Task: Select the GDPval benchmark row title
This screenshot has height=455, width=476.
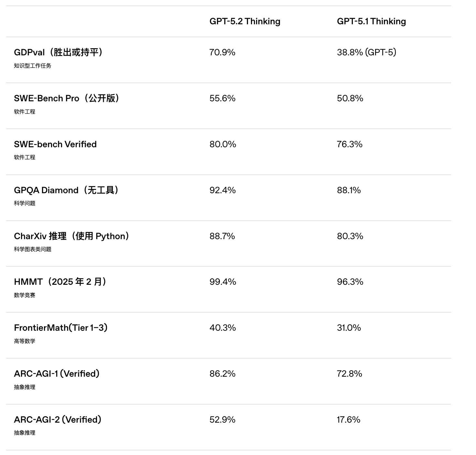Action: pos(58,52)
